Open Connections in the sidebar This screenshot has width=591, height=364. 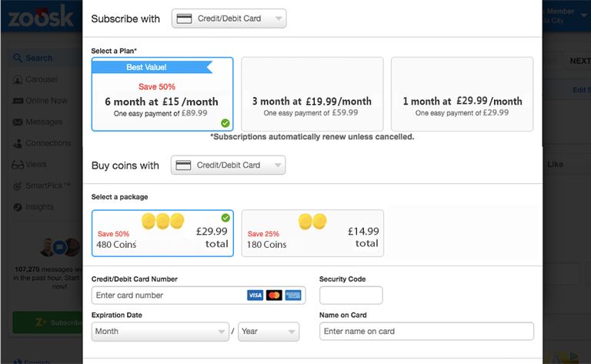tap(48, 143)
